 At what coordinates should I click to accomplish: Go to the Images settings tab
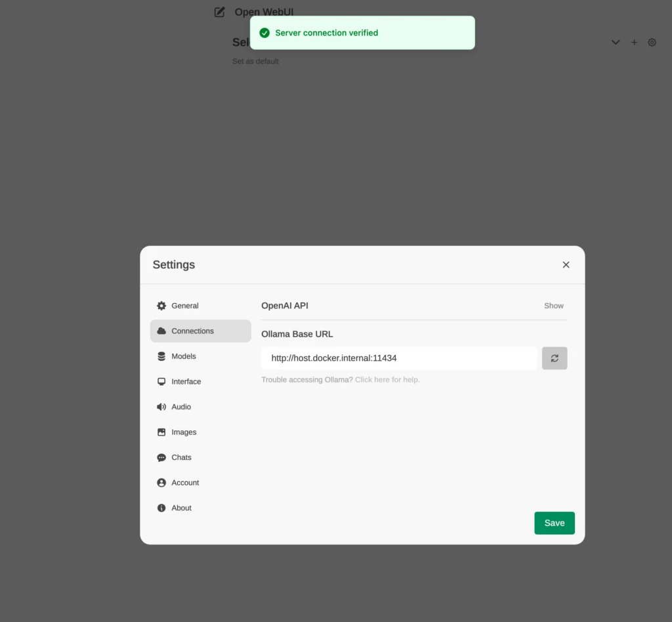click(x=200, y=432)
